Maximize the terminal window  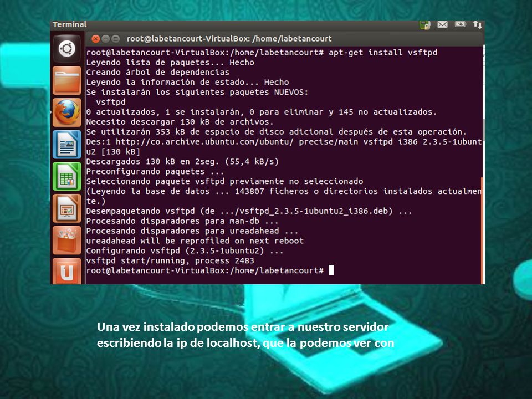(x=115, y=39)
